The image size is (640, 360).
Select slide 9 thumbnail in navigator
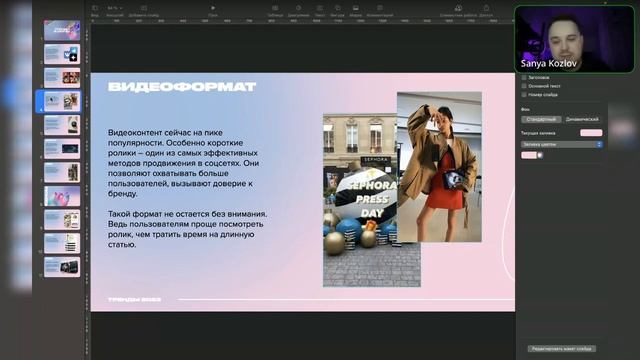pyautogui.click(x=62, y=220)
